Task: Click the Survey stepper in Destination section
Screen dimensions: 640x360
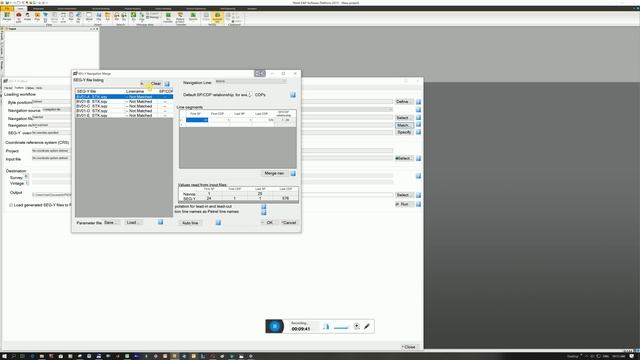Action: (x=26, y=177)
